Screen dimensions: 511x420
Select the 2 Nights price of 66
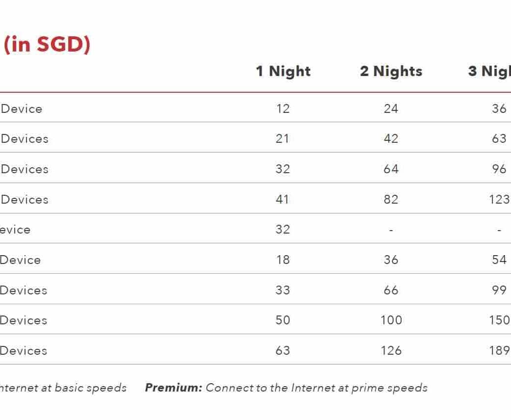tap(391, 290)
